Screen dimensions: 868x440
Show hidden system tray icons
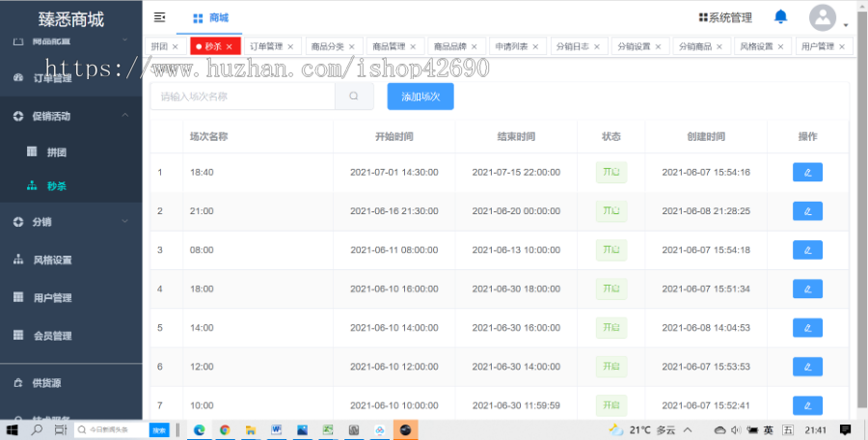click(688, 429)
